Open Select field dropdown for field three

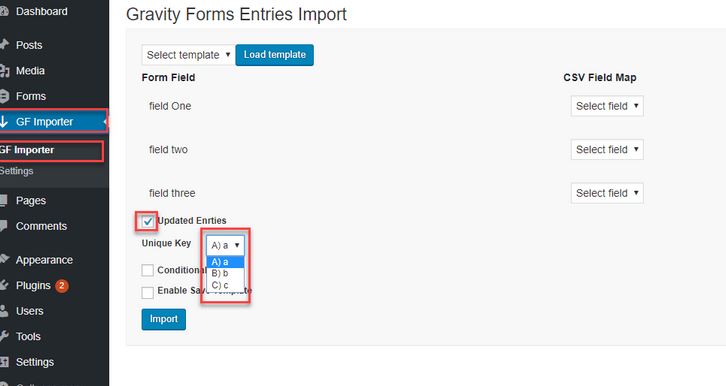[607, 193]
